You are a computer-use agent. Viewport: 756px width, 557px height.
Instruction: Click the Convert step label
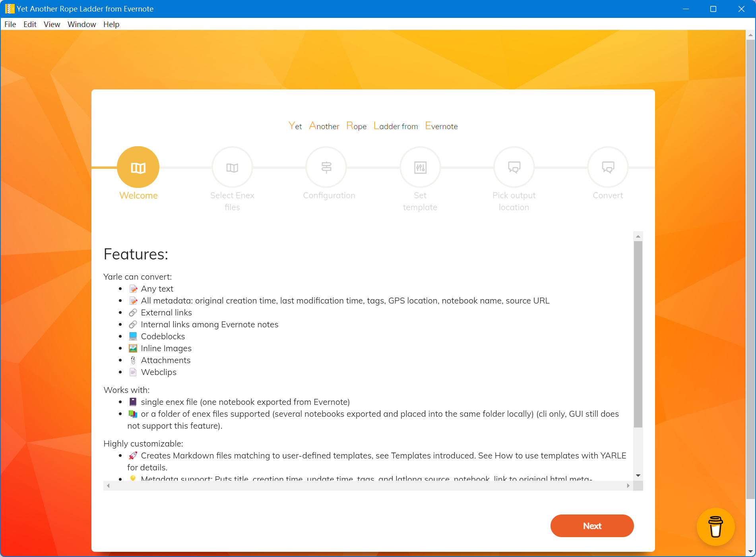coord(608,195)
